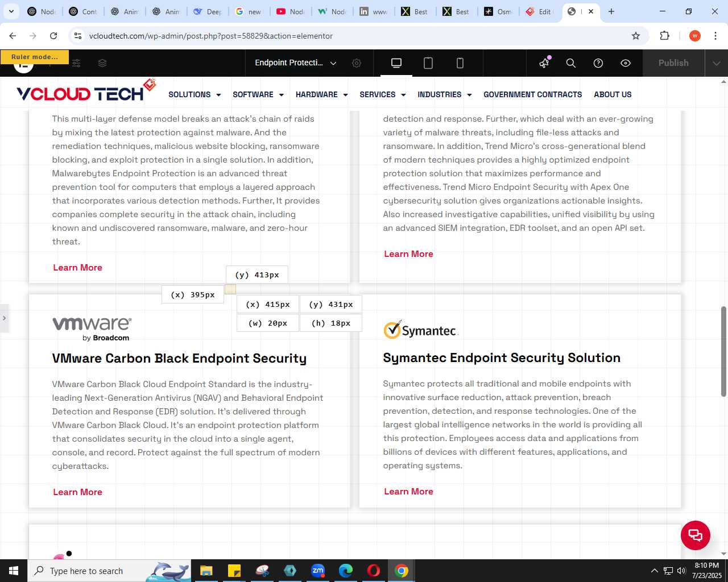Open a new browser tab
Screen dimensions: 728x582
tap(611, 11)
